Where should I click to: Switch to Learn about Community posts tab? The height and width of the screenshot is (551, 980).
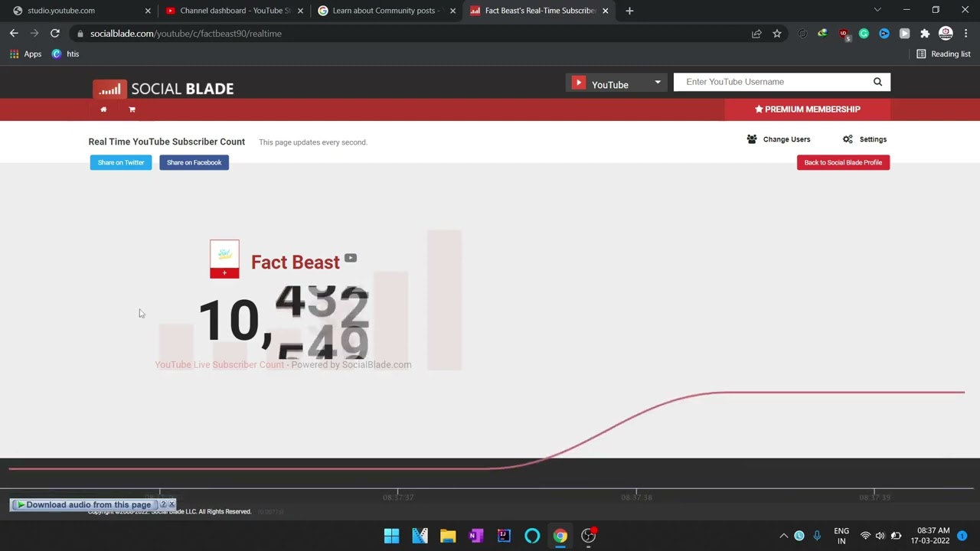point(385,11)
